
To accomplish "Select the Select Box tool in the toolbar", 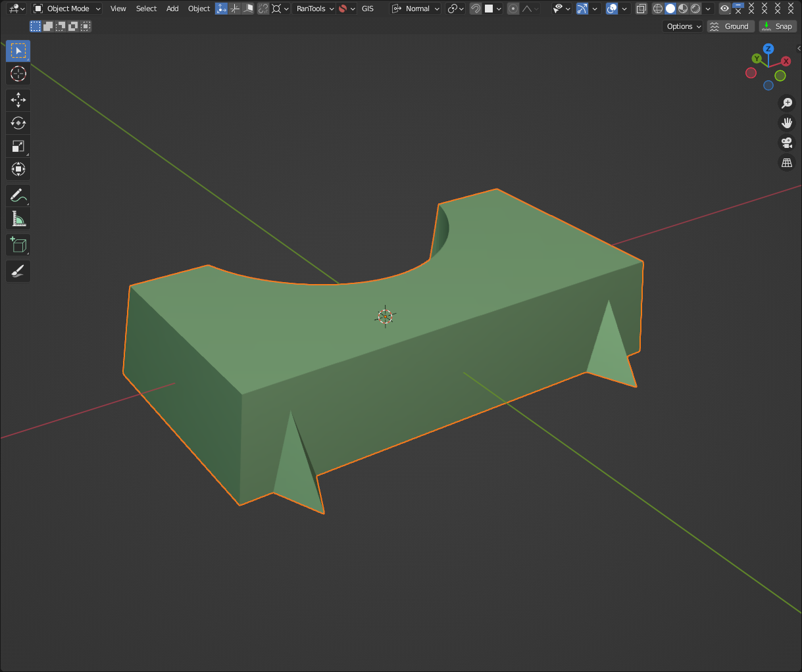I will tap(18, 51).
